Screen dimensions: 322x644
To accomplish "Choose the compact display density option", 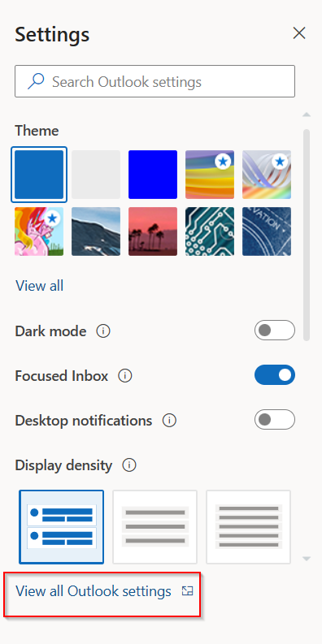I will pos(248,527).
